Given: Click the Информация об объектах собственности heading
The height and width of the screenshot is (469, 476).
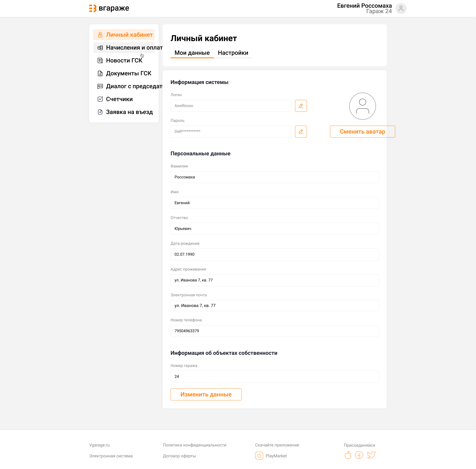Looking at the screenshot, I should (x=224, y=353).
